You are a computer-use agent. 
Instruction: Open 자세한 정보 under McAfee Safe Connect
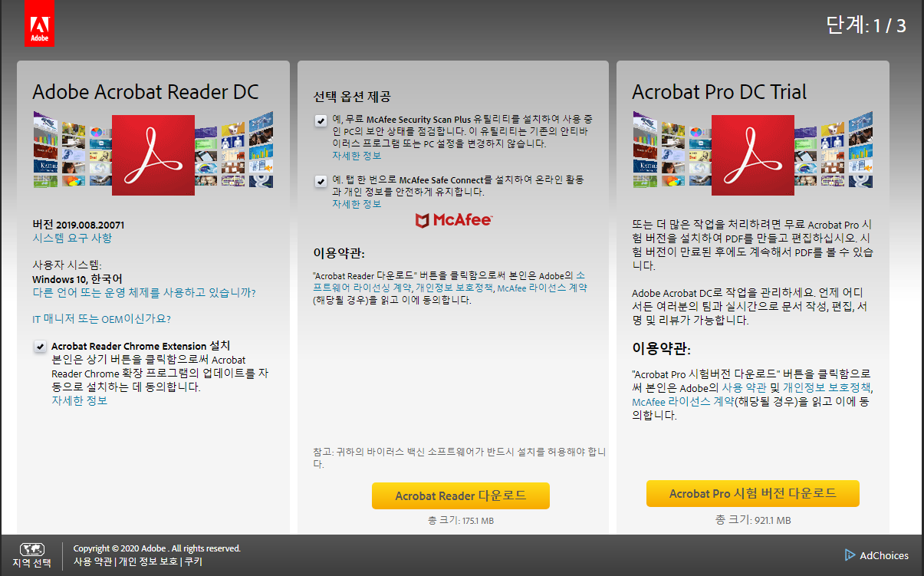click(x=357, y=204)
